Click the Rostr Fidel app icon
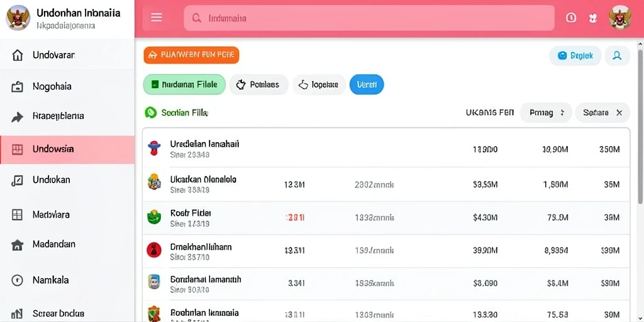The height and width of the screenshot is (322, 644). 154,217
